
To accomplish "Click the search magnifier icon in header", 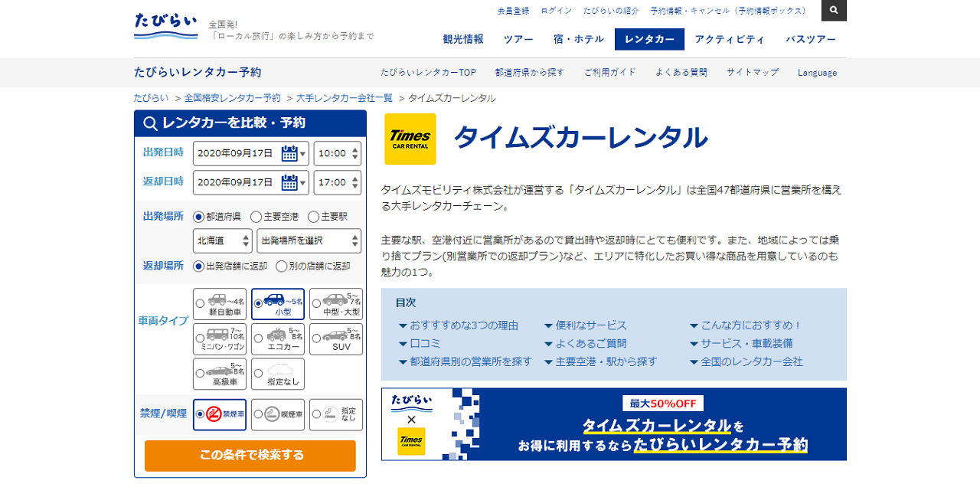I will coord(834,11).
